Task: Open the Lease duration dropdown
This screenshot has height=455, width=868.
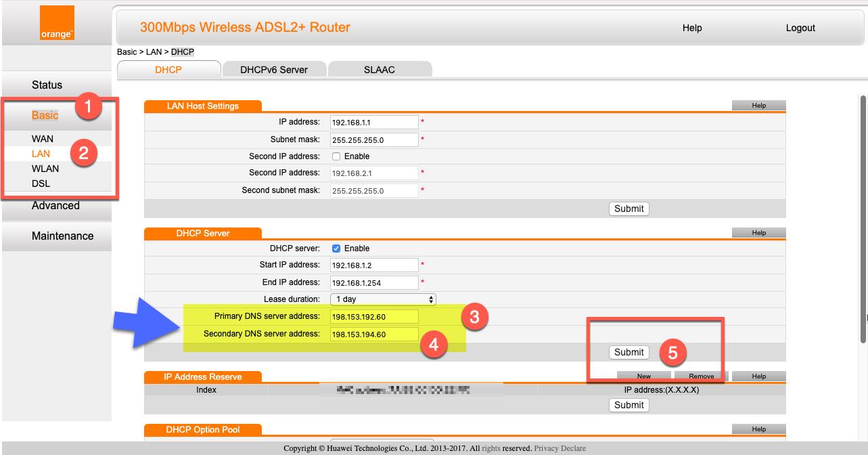Action: click(x=383, y=299)
